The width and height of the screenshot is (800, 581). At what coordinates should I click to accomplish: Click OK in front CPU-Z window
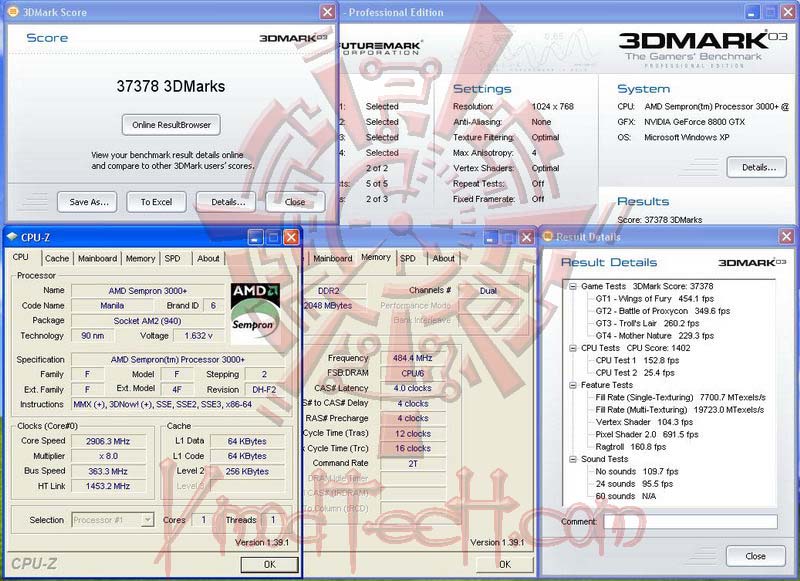click(x=269, y=565)
